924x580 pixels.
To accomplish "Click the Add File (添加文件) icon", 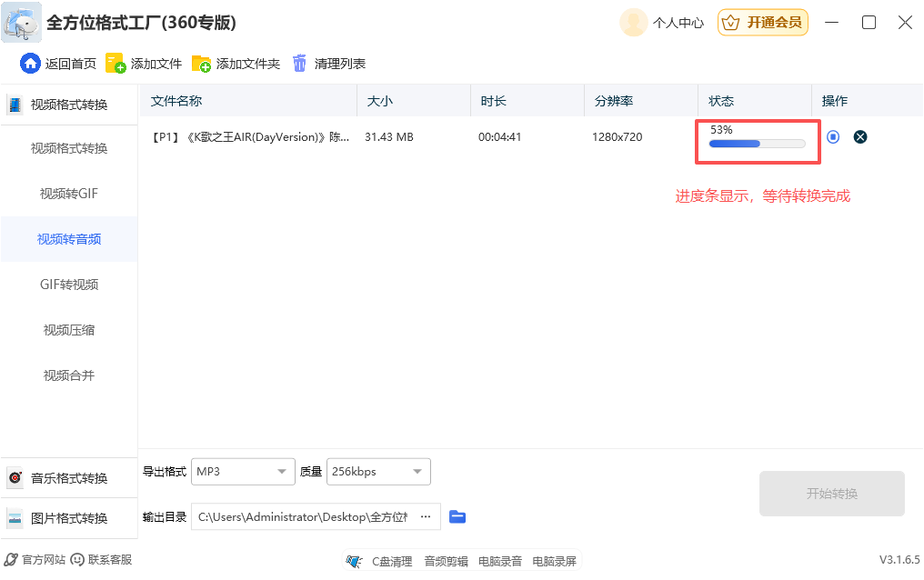I will point(115,64).
